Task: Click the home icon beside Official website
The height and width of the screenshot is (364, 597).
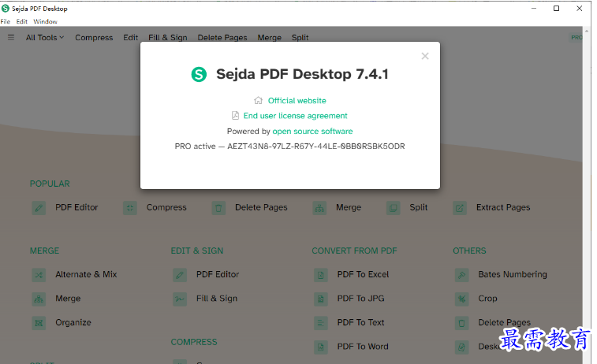Action: [x=258, y=100]
